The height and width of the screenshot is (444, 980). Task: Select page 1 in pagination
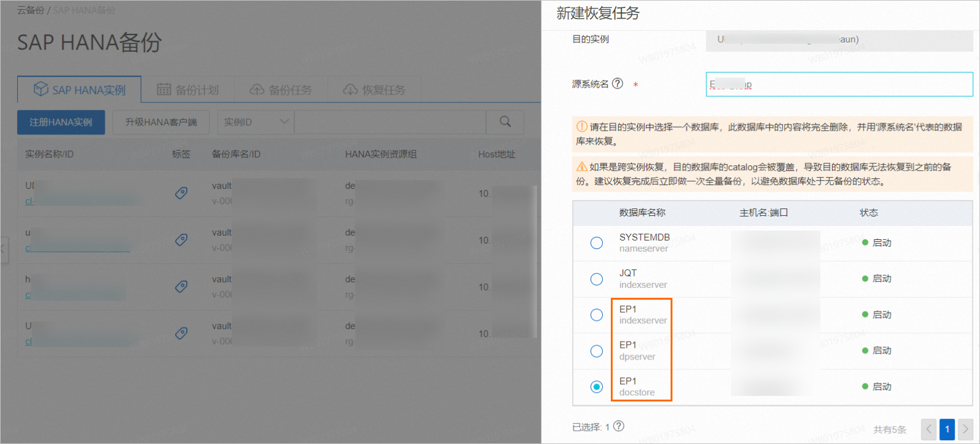[x=947, y=429]
